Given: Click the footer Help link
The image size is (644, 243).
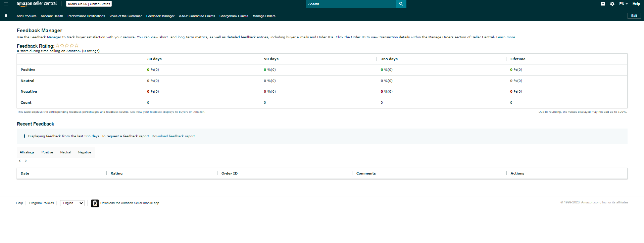Looking at the screenshot, I should 19,203.
